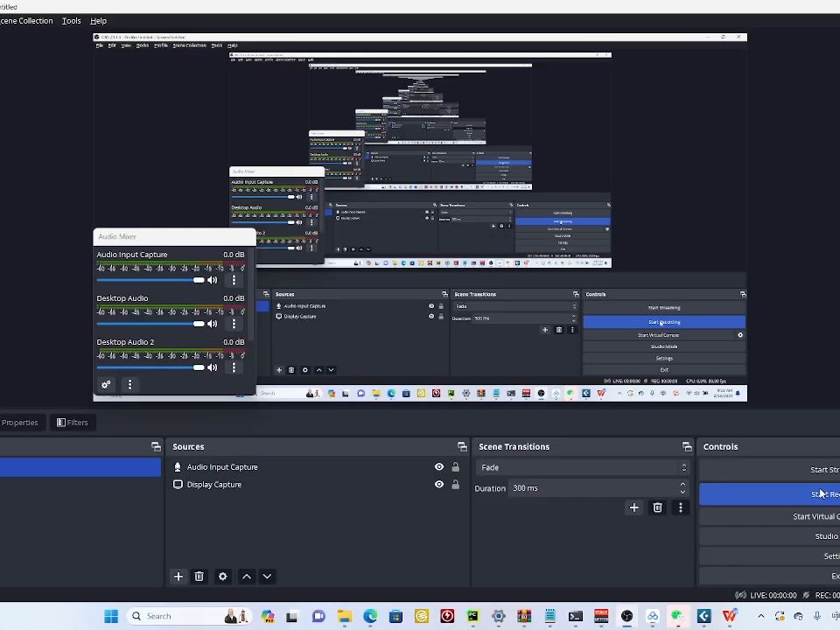Open WPS Office from taskbar
Screen dimensions: 840x630
729,616
